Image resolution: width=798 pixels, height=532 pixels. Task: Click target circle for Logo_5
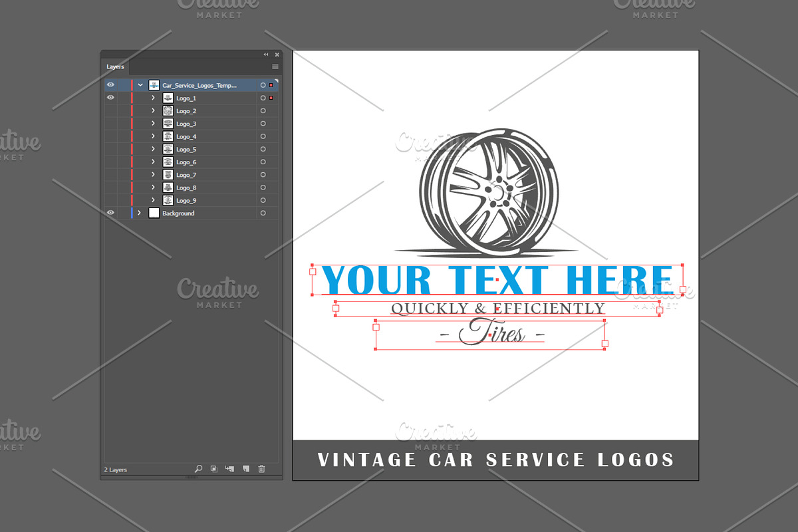pos(263,149)
